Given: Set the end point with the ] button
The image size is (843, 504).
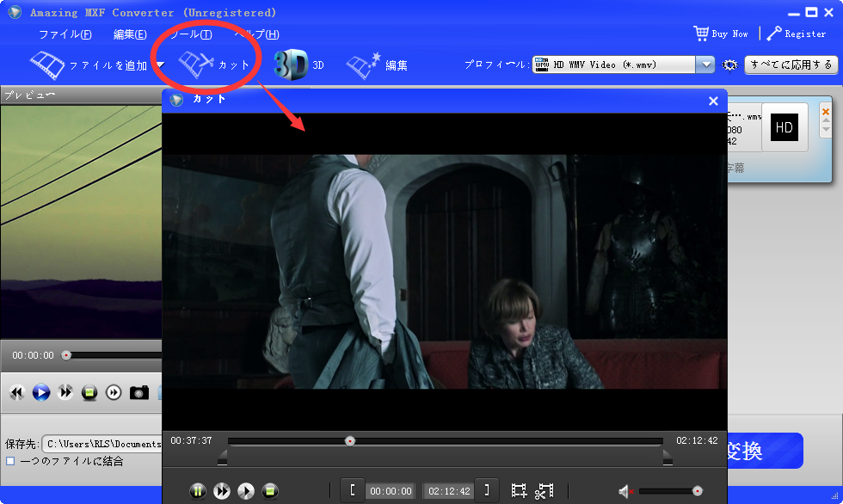Looking at the screenshot, I should [487, 490].
